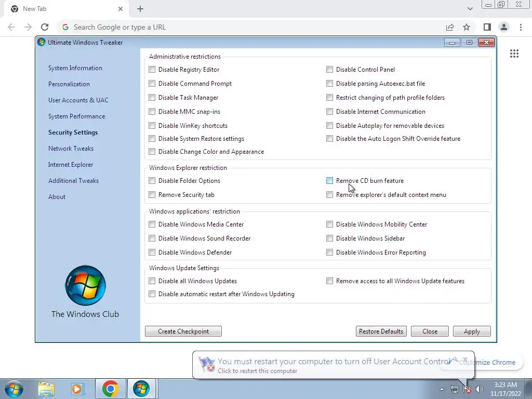The width and height of the screenshot is (532, 399).
Task: Open Additional Tweaks section
Action: coord(73,181)
